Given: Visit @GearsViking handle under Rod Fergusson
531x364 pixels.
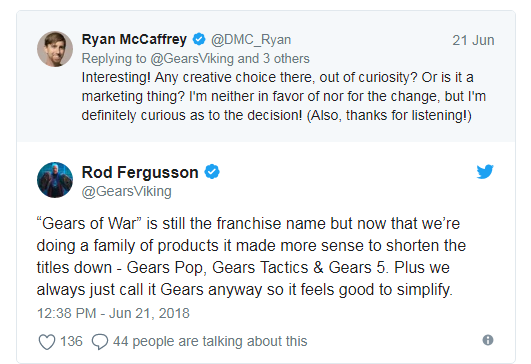Looking at the screenshot, I should click(127, 192).
